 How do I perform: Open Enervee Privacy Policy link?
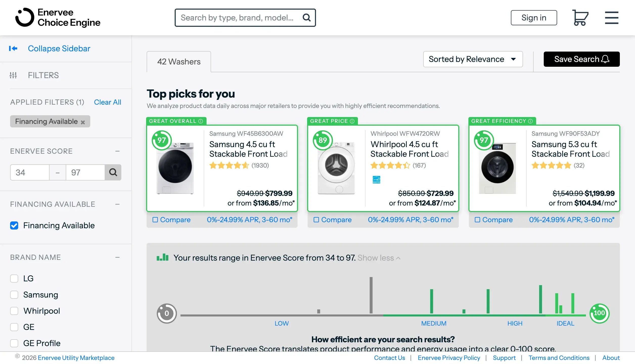pos(449,358)
